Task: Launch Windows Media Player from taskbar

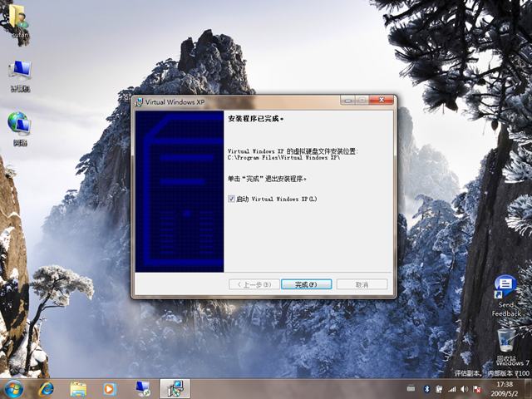Action: pos(110,389)
